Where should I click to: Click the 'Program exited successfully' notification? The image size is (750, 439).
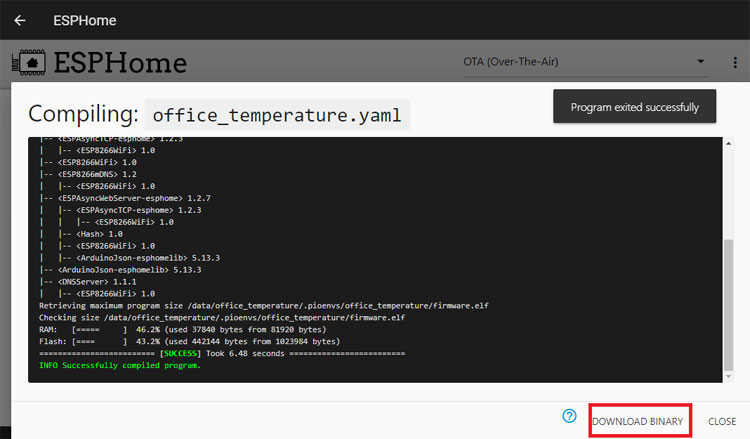coord(634,107)
